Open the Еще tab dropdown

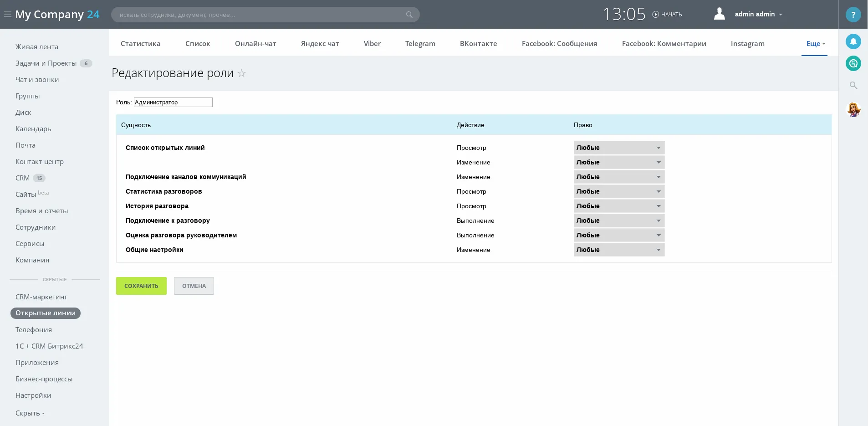tap(815, 44)
